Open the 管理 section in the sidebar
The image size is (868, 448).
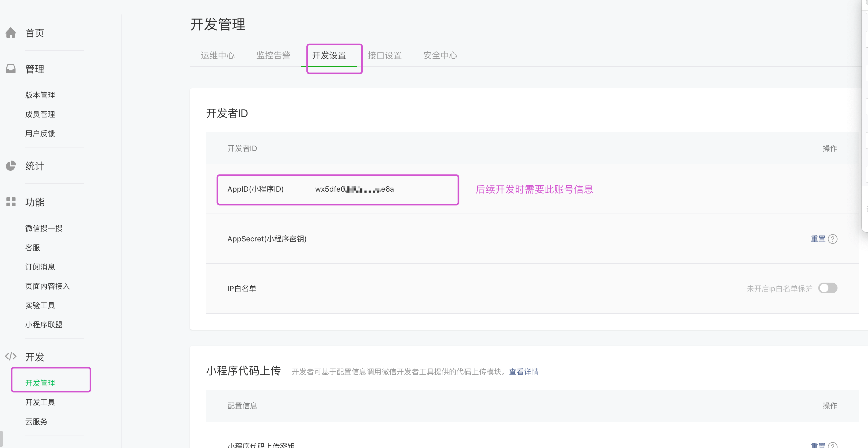(35, 69)
